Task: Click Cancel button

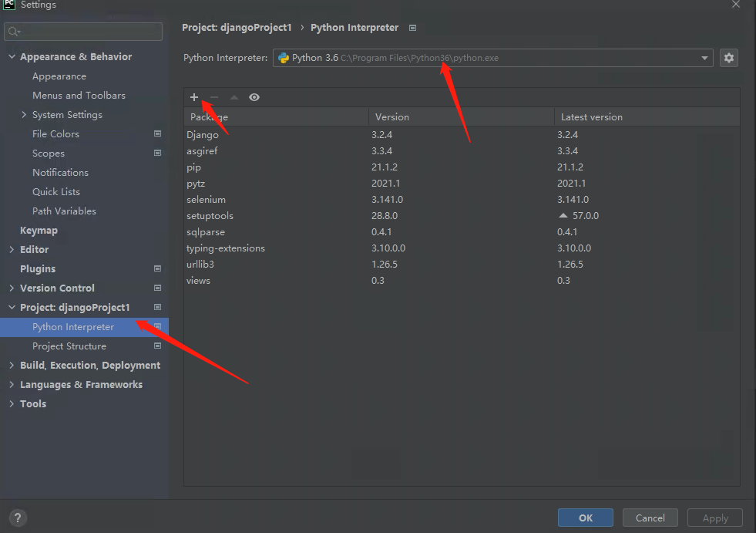Action: click(x=650, y=518)
